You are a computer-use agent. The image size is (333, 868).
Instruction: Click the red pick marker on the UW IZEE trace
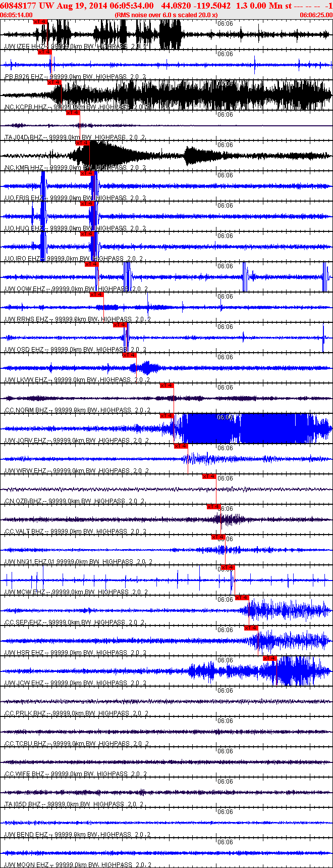point(40,22)
